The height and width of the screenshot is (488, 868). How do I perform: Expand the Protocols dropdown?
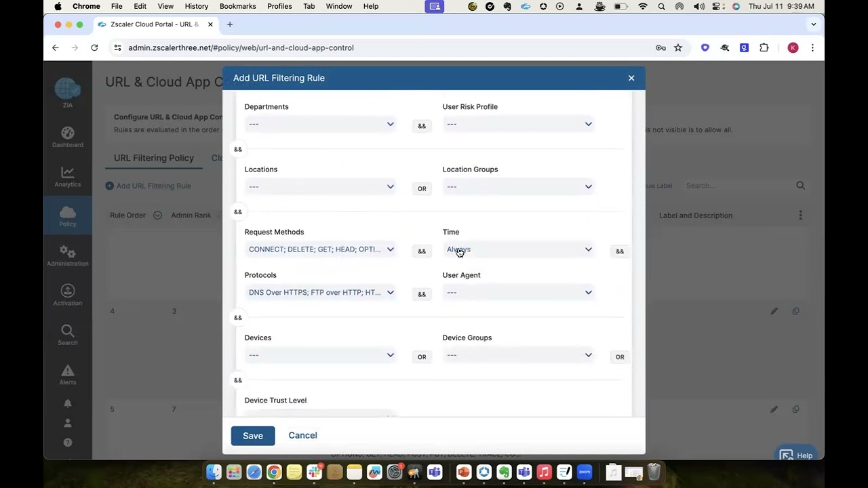[321, 293]
